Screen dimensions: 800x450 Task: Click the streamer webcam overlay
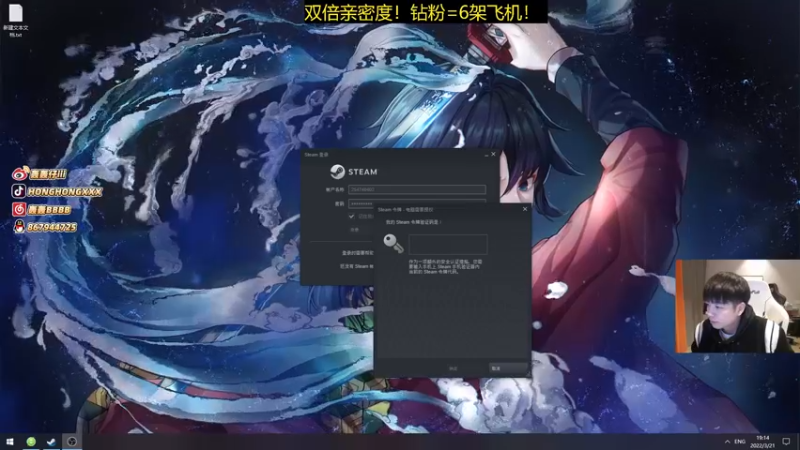point(738,306)
